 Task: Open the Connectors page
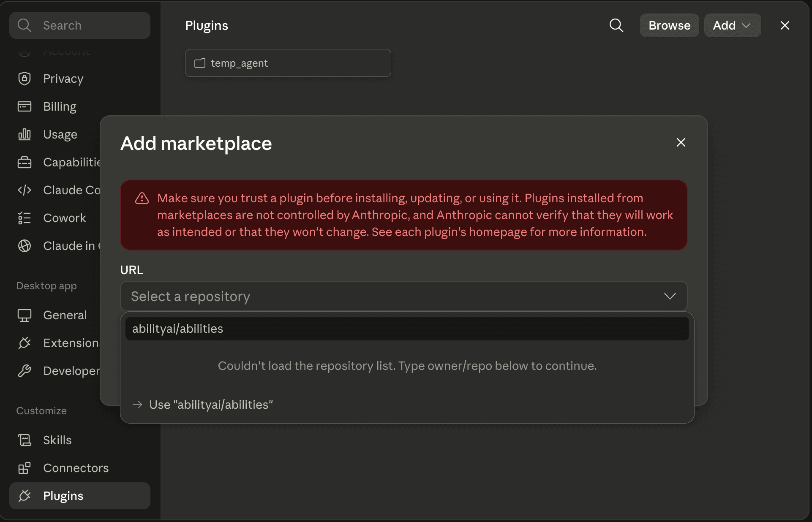coord(79,468)
